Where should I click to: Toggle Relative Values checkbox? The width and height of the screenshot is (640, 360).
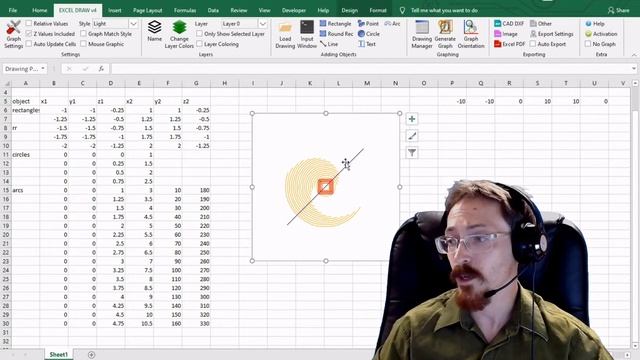pos(29,24)
